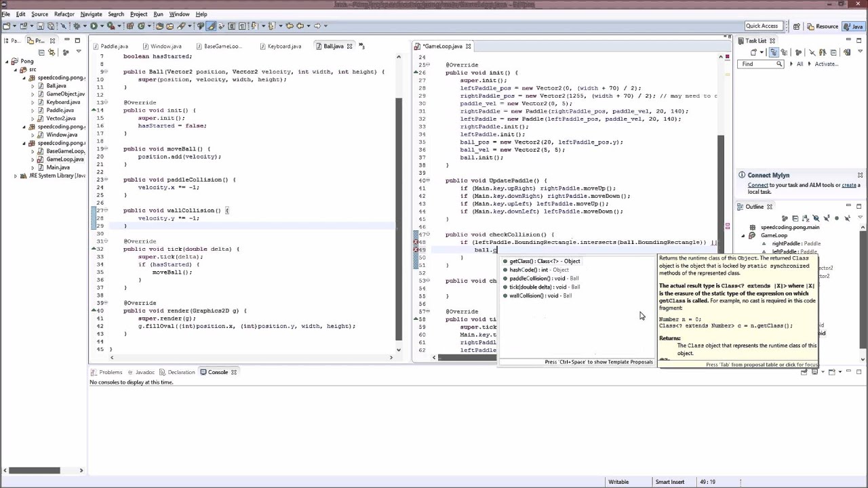This screenshot has height=488, width=868.
Task: Close the Console view tab
Action: pos(234,372)
